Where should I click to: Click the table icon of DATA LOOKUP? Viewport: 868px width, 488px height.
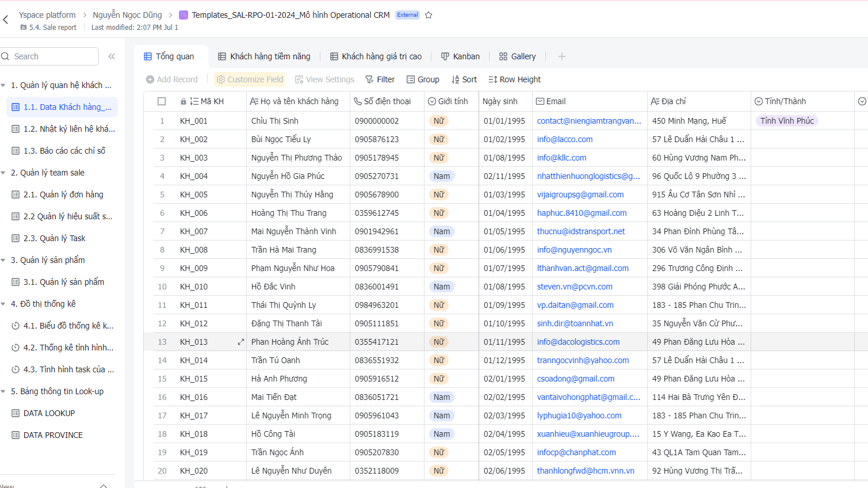point(16,413)
